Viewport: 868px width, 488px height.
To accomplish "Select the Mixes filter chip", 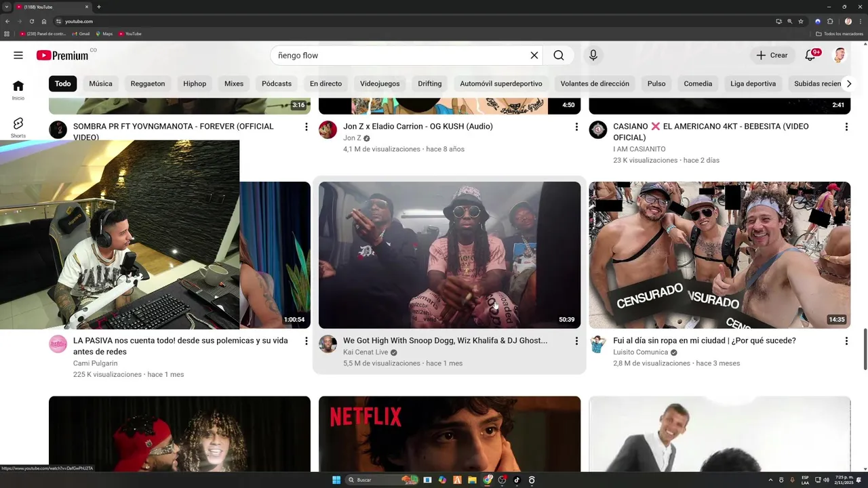I will tap(234, 84).
